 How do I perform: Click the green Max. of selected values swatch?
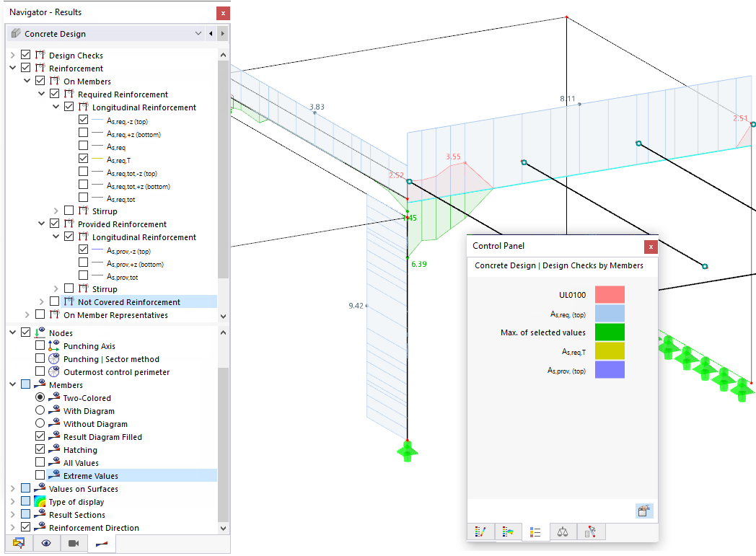(610, 332)
